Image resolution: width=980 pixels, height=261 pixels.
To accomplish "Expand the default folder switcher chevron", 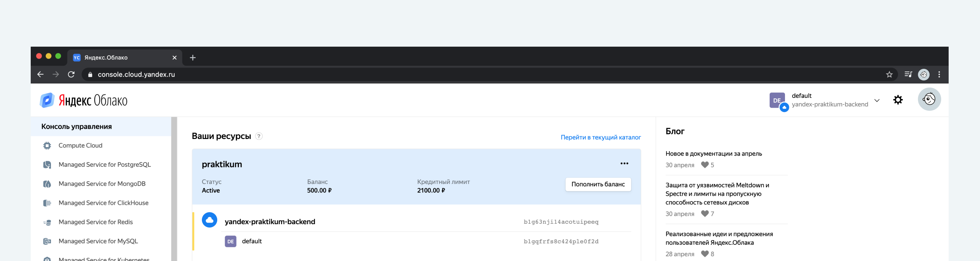I will pos(877,101).
